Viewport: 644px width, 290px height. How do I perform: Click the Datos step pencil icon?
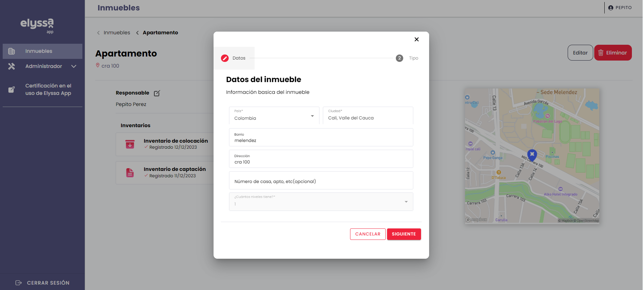coord(225,58)
